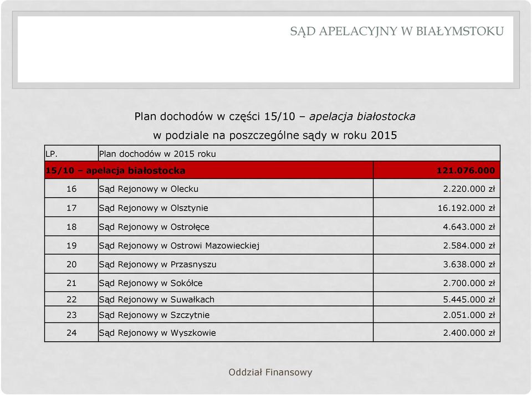532x395 pixels.
Task: Select amount '2.700.000 zł'
Action: point(469,283)
